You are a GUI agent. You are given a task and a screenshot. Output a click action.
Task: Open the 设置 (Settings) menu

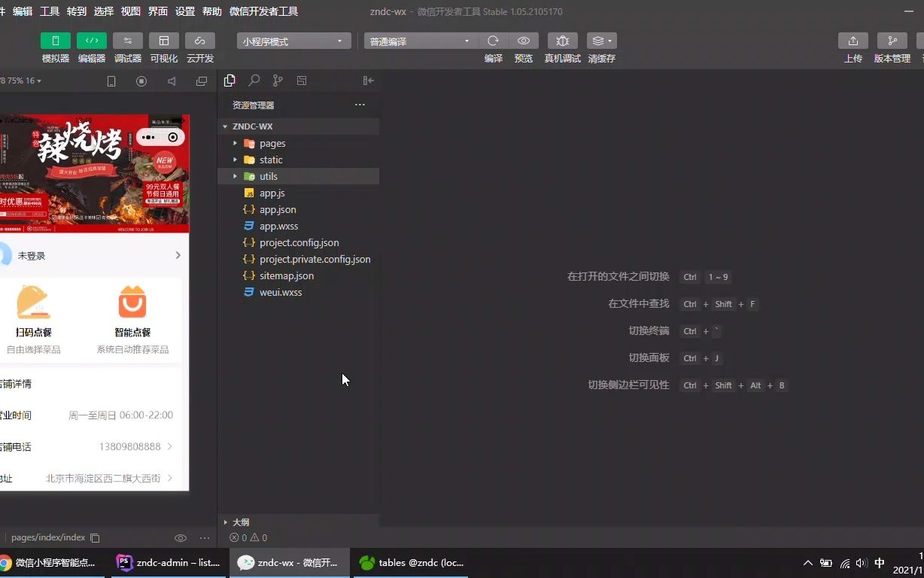(x=185, y=11)
